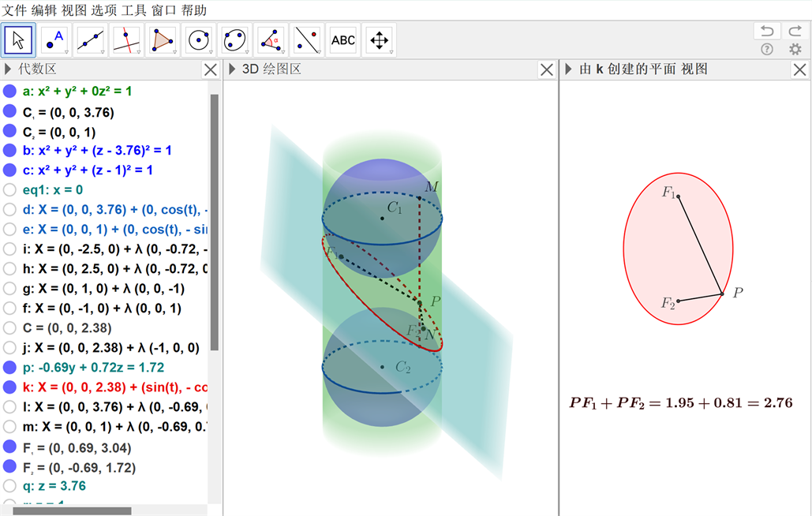Image resolution: width=812 pixels, height=516 pixels.
Task: Choose the Angle measurement tool
Action: (271, 40)
